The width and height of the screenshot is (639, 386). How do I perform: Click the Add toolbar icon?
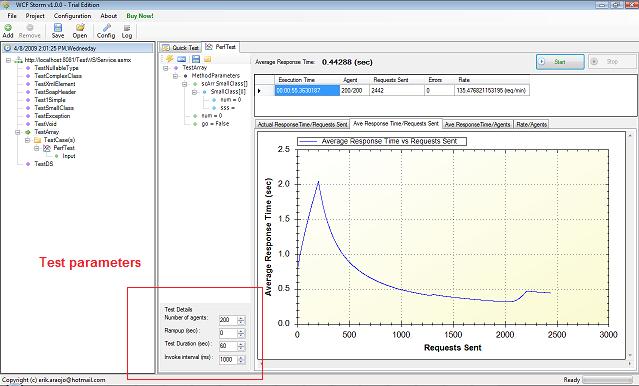coord(8,28)
